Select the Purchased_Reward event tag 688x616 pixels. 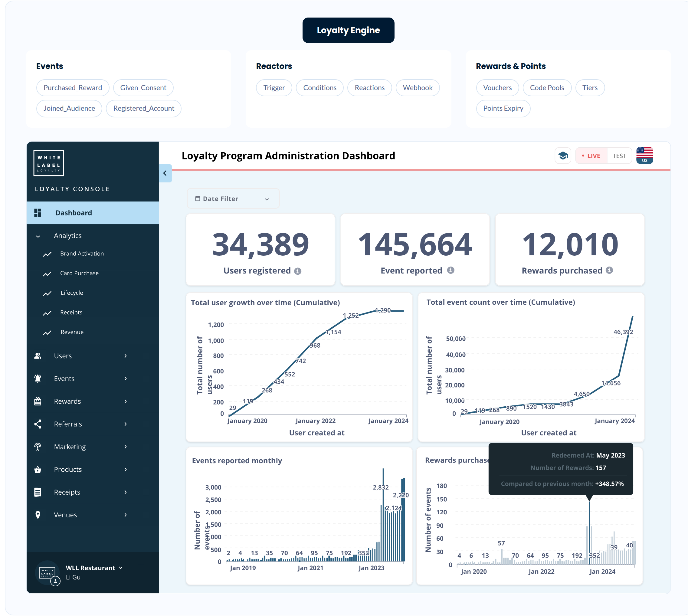(73, 88)
